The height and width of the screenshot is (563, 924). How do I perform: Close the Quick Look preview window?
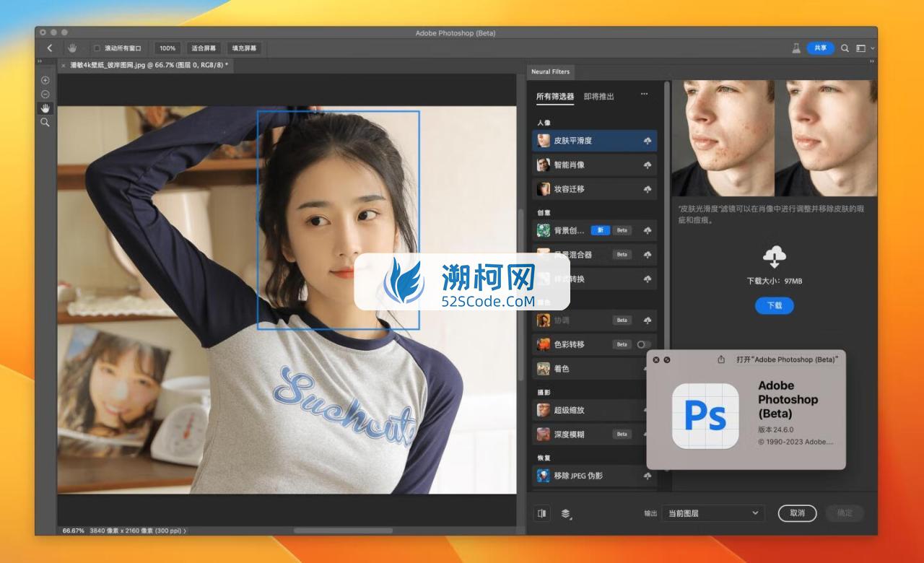tap(656, 359)
